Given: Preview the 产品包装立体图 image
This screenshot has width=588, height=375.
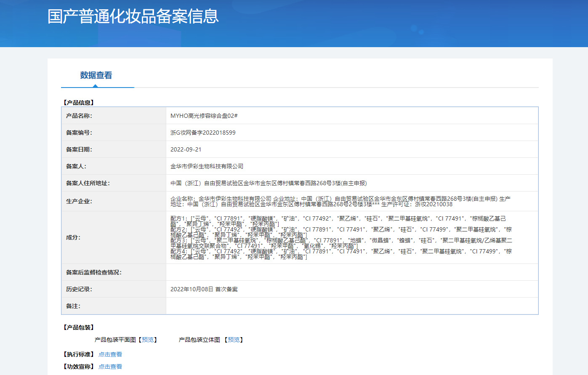Looking at the screenshot, I should click(x=234, y=340).
